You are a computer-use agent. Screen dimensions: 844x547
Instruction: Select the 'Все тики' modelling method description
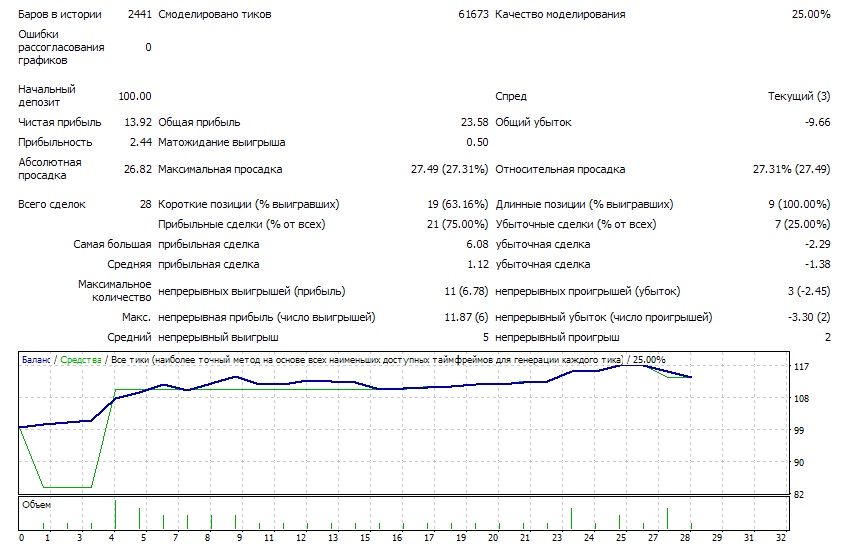point(367,360)
